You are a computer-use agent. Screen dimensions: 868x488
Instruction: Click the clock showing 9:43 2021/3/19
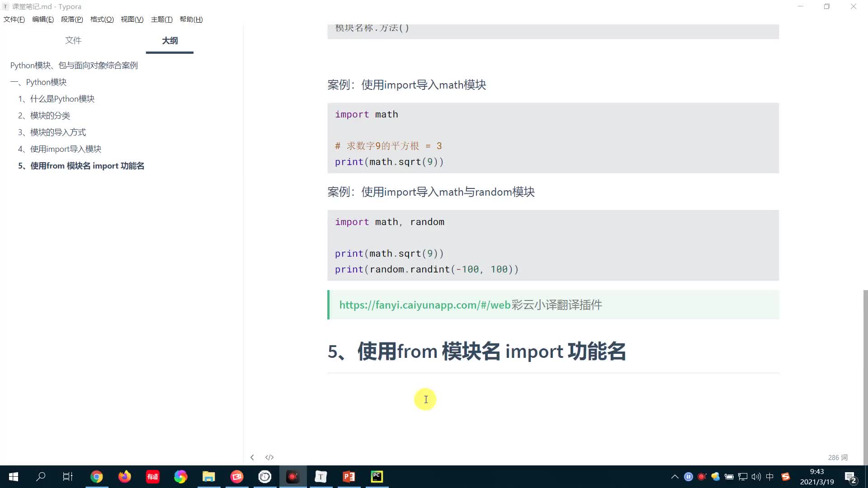(817, 477)
